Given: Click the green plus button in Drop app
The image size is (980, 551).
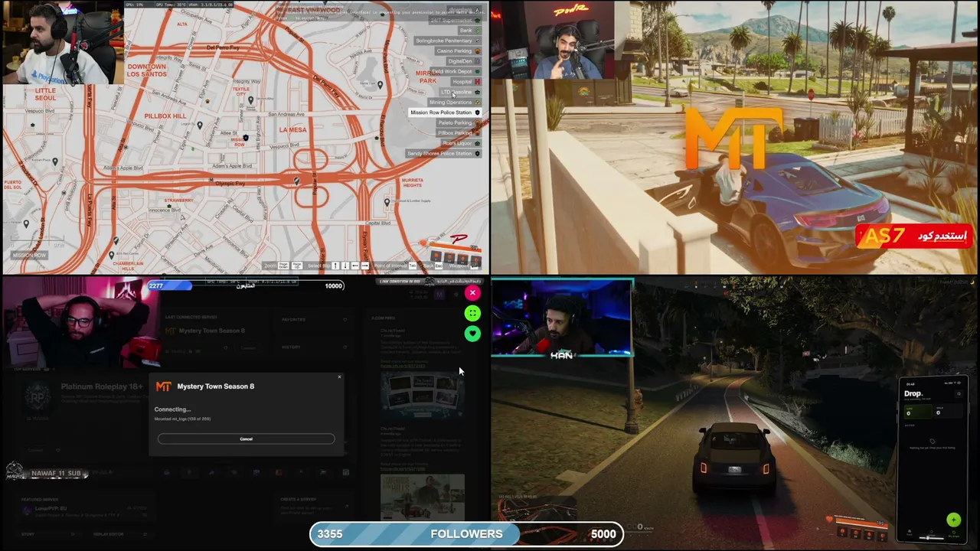Looking at the screenshot, I should click(x=953, y=520).
